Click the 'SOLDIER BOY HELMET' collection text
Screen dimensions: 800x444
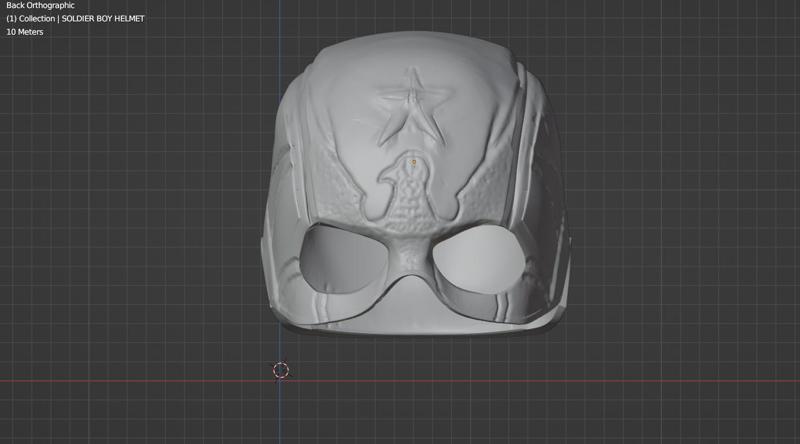click(103, 18)
